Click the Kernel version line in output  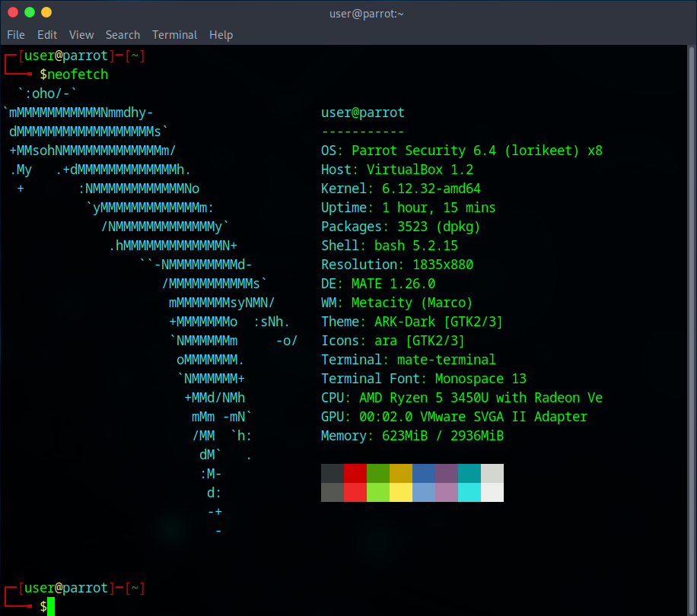point(400,189)
